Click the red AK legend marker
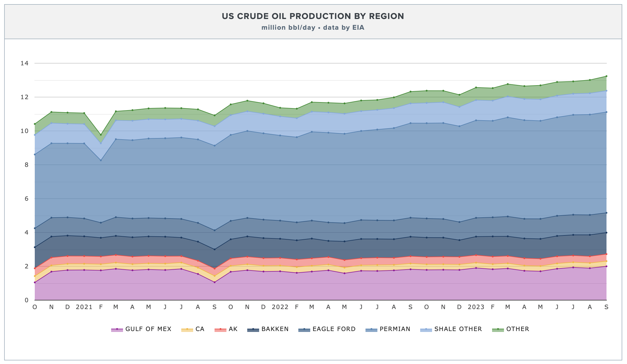The height and width of the screenshot is (364, 627). coord(220,329)
